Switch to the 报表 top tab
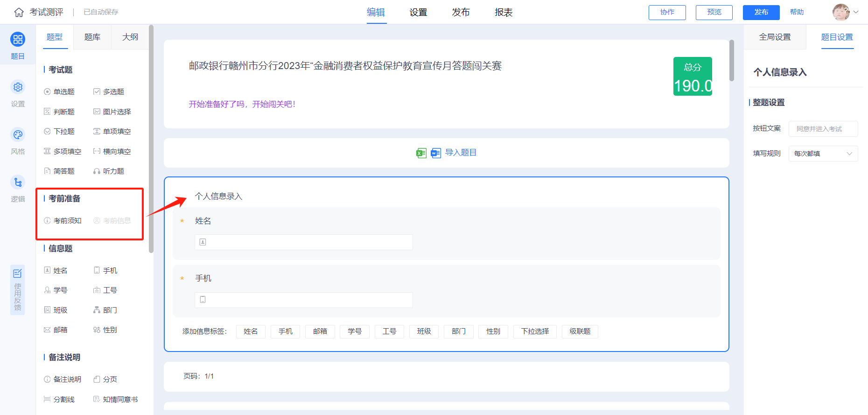 click(504, 13)
